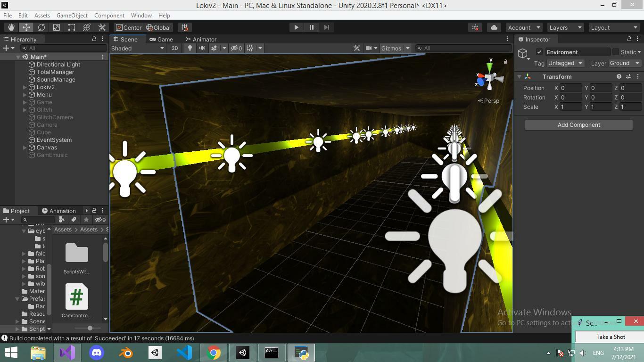Toggle the Inspector lock icon
644x362 pixels.
[x=629, y=39]
